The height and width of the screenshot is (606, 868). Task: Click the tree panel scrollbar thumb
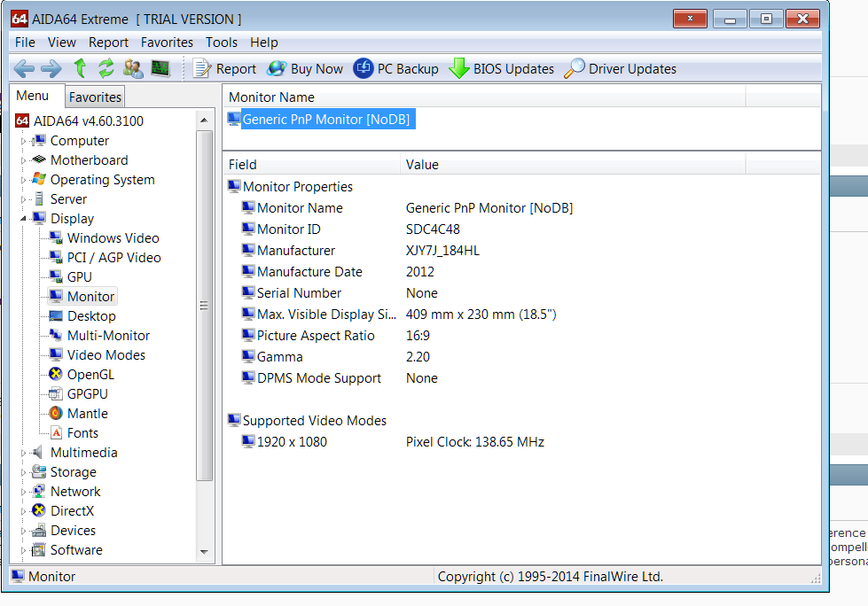204,306
